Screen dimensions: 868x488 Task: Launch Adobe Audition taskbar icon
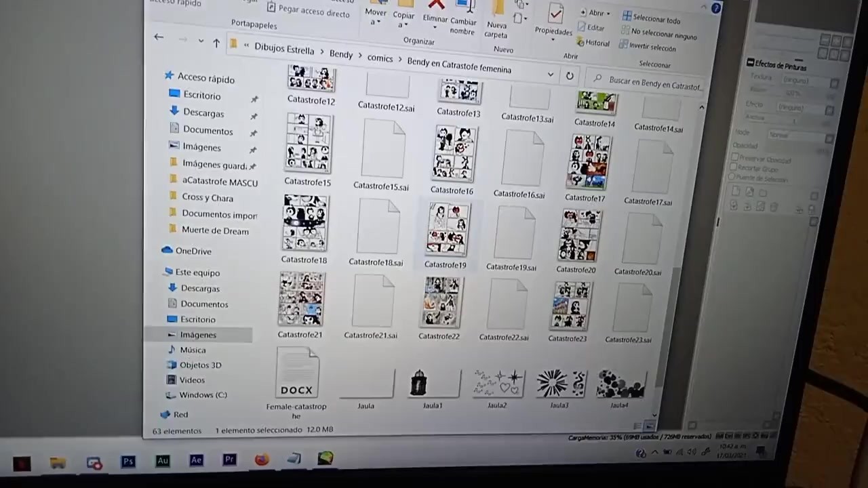(162, 461)
